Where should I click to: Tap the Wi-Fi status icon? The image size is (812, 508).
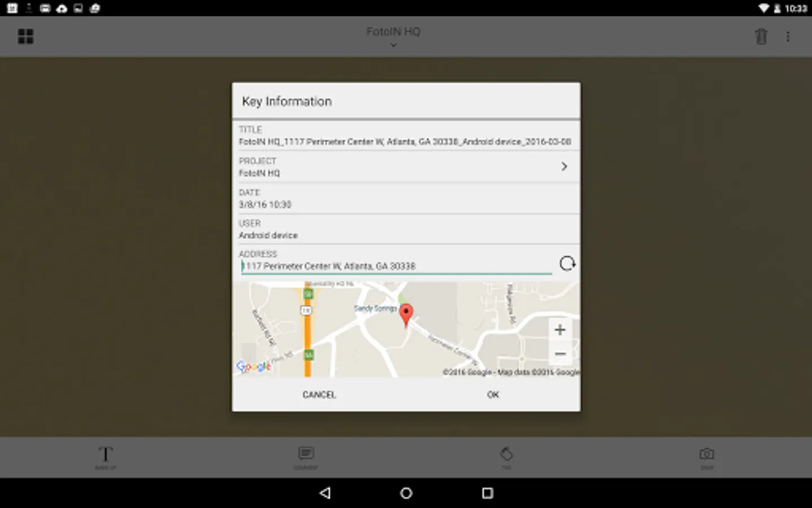764,8
